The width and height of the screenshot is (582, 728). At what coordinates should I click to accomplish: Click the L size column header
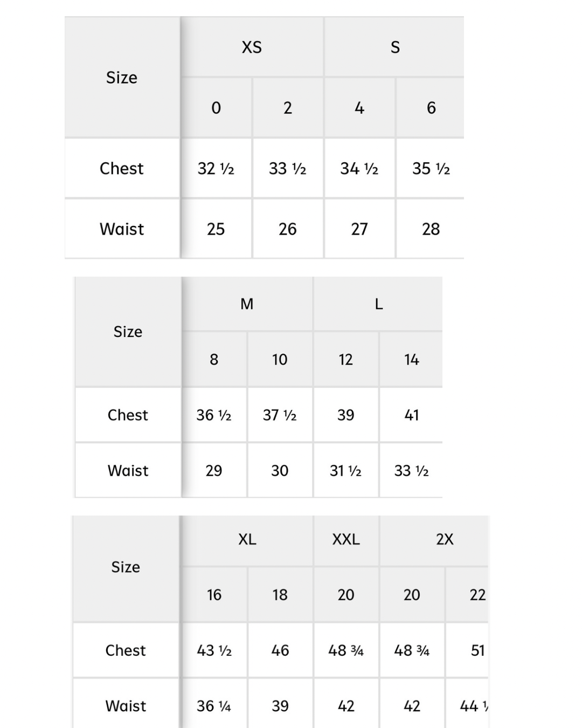click(379, 304)
